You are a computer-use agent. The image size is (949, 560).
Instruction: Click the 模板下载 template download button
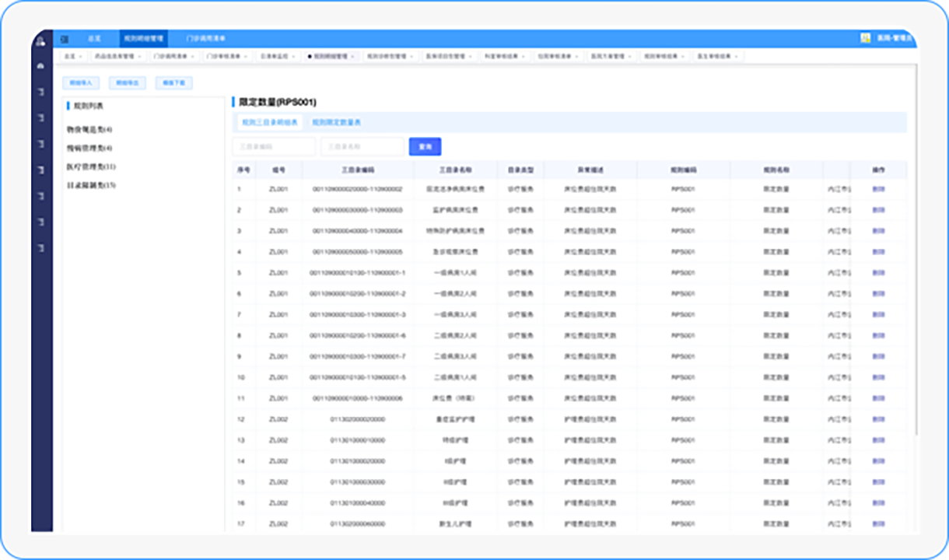174,82
